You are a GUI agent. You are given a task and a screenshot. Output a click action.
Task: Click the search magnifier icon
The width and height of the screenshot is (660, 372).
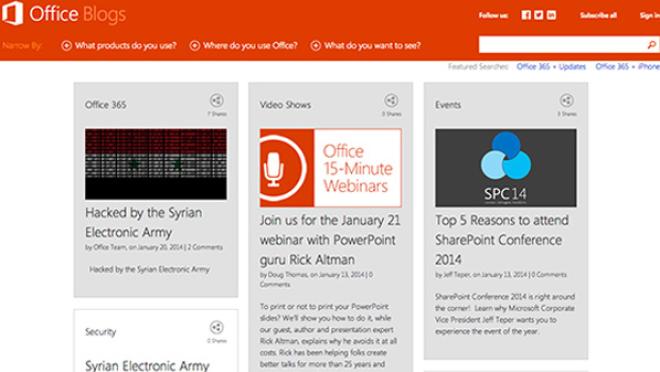(x=652, y=45)
